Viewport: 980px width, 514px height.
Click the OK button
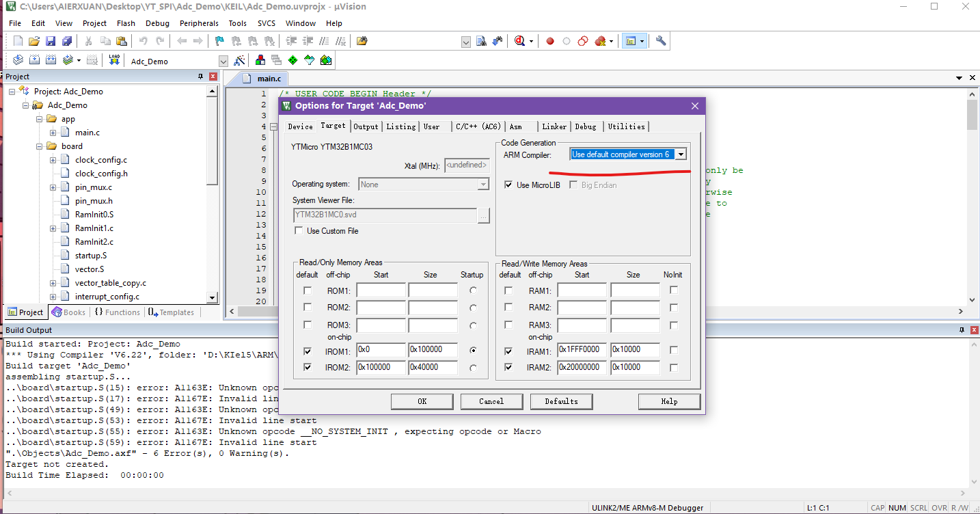tap(422, 401)
